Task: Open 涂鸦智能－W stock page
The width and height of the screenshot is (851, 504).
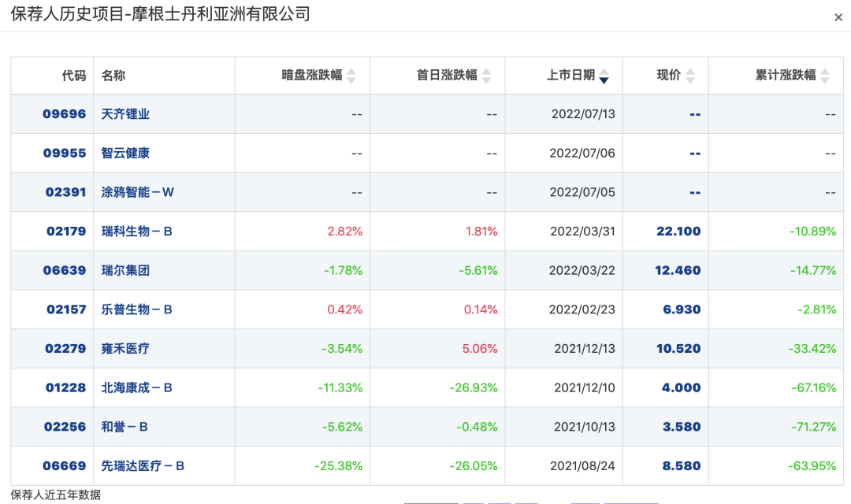Action: click(x=137, y=192)
